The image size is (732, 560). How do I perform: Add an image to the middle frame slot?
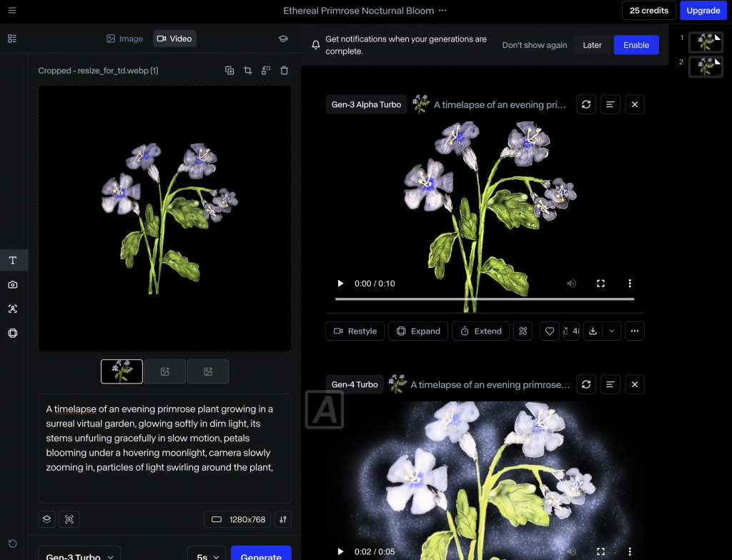[165, 371]
